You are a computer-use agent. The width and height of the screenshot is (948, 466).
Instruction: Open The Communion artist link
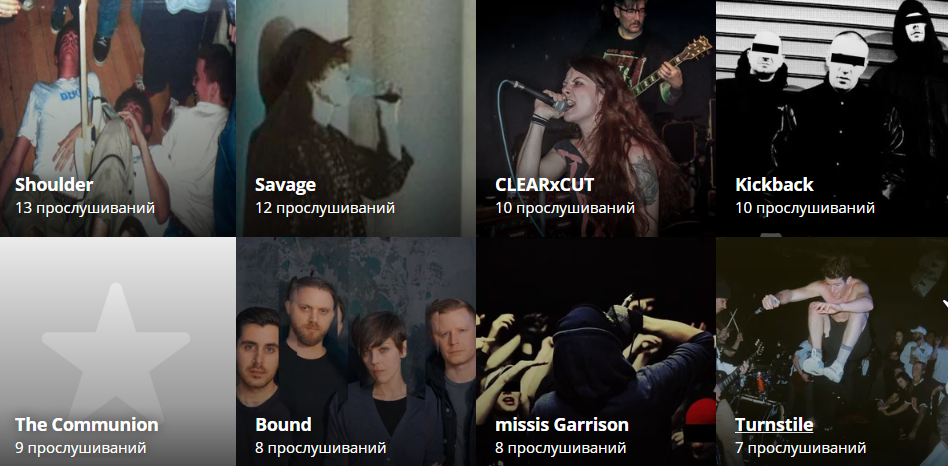coord(86,424)
